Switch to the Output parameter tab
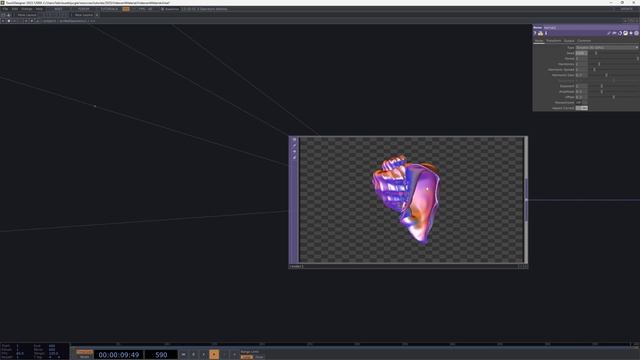This screenshot has height=360, width=640. point(569,41)
